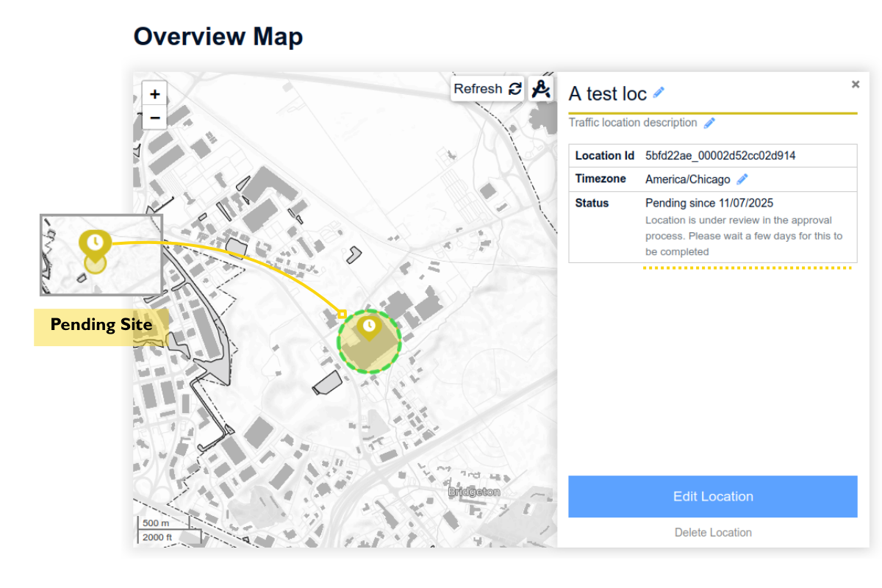The image size is (882, 588).
Task: Zoom in on the map
Action: (x=154, y=94)
